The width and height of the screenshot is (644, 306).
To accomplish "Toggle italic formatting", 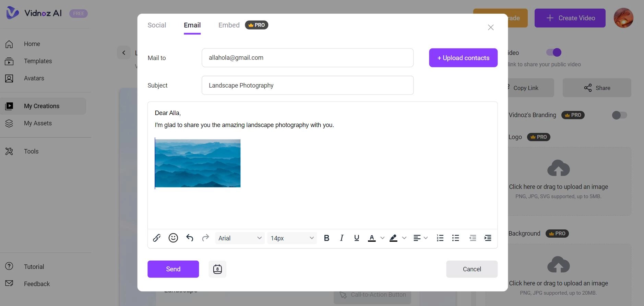I will pos(342,238).
